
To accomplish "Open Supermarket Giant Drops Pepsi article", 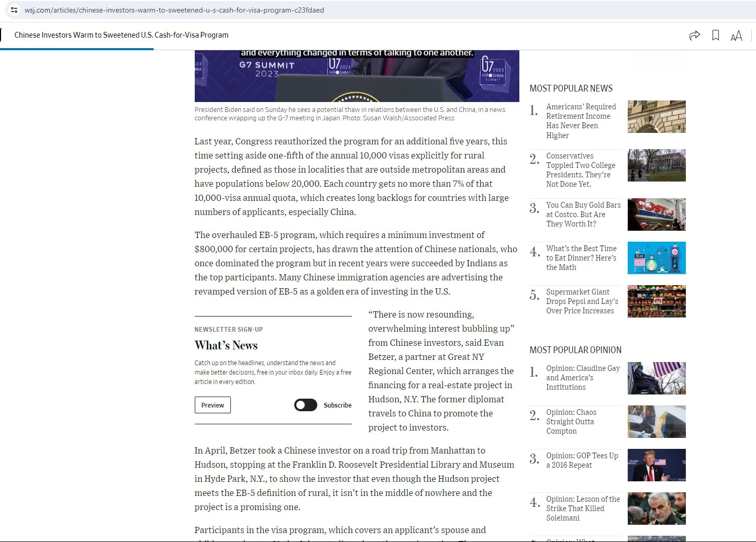I will [x=582, y=301].
